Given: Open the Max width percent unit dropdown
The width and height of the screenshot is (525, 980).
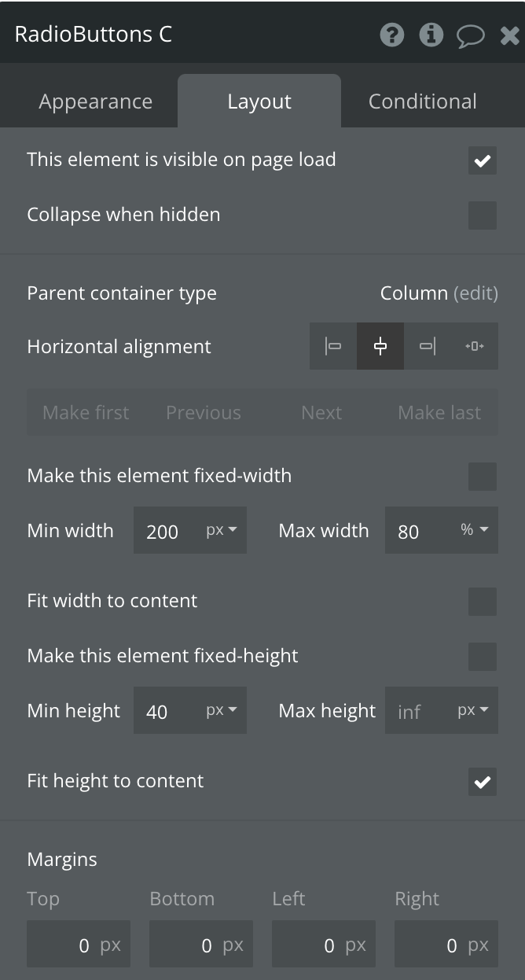Looking at the screenshot, I should pyautogui.click(x=475, y=531).
